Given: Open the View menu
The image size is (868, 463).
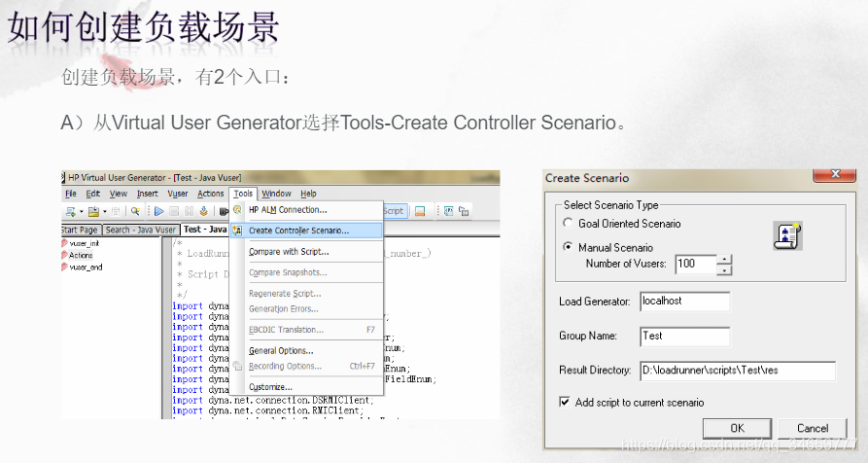Looking at the screenshot, I should point(118,194).
